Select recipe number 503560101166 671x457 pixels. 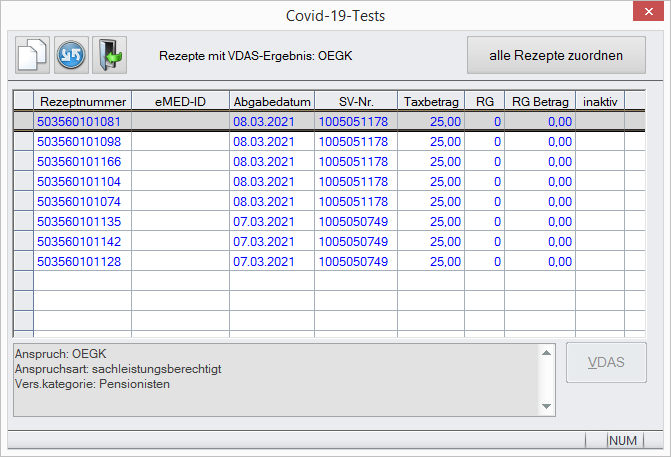pyautogui.click(x=82, y=161)
